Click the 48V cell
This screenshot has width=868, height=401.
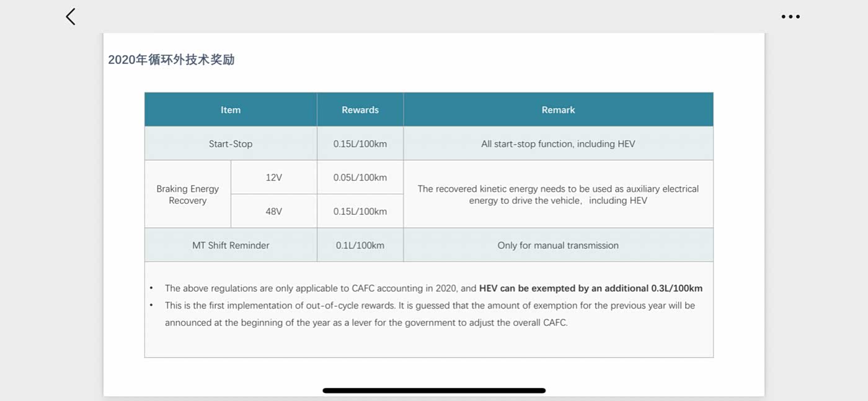273,212
